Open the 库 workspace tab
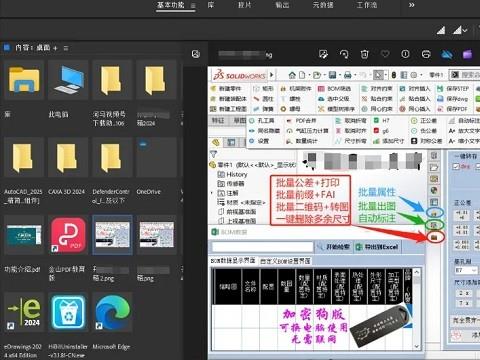Viewport: 480px width, 360px height. tap(211, 5)
